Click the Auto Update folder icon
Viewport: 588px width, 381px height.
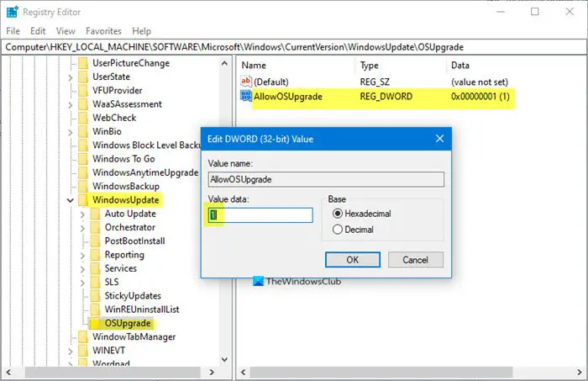[95, 214]
